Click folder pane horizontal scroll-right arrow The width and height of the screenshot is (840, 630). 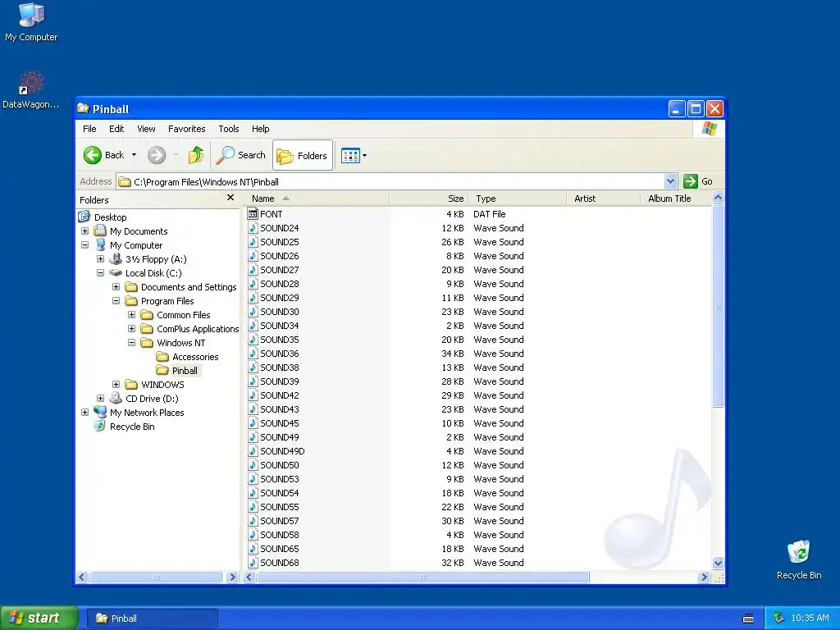pos(232,577)
